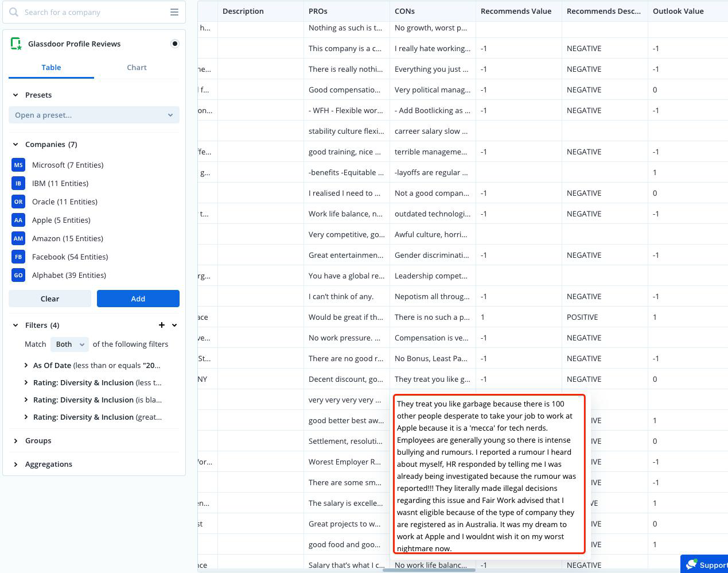This screenshot has width=728, height=573.
Task: Click 'Nepotism all throug...' cell
Action: pos(433,296)
